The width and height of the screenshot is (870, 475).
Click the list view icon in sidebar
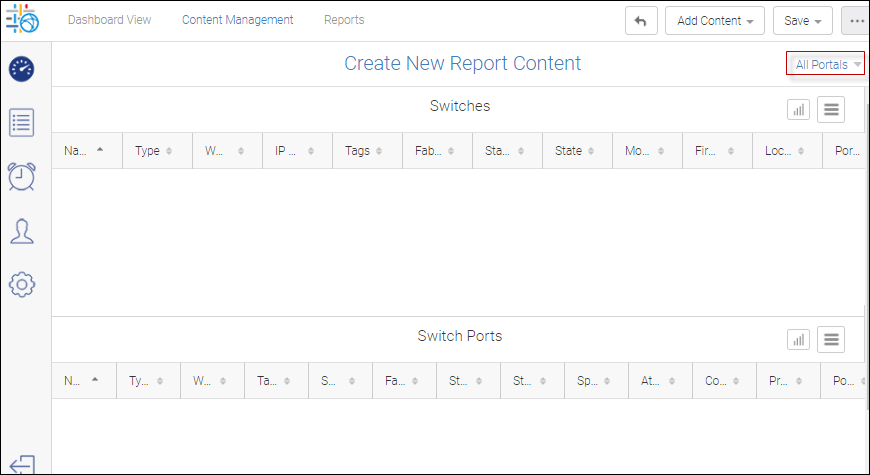click(22, 123)
